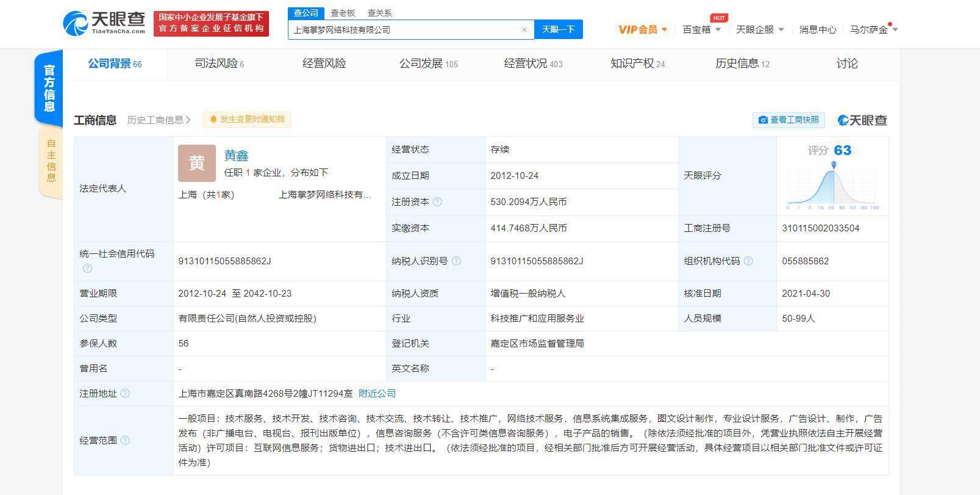Click help icon next to 注册资本
The width and height of the screenshot is (980, 495).
tap(437, 202)
